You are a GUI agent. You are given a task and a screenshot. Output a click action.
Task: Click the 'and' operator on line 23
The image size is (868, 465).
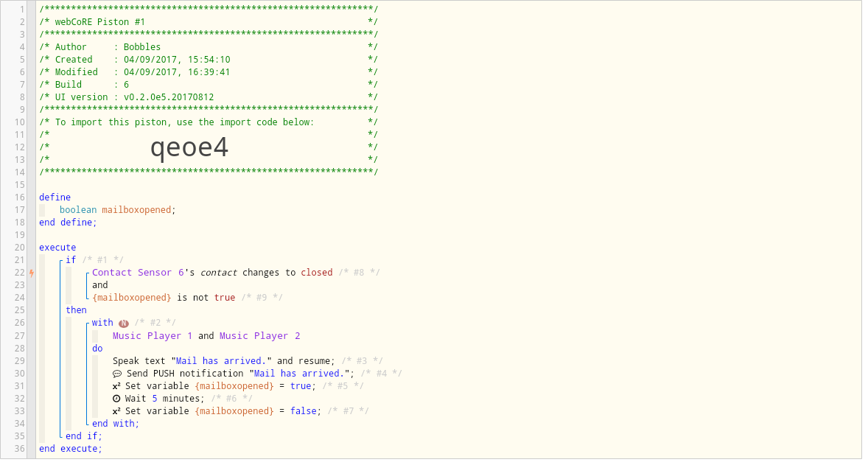(x=99, y=286)
